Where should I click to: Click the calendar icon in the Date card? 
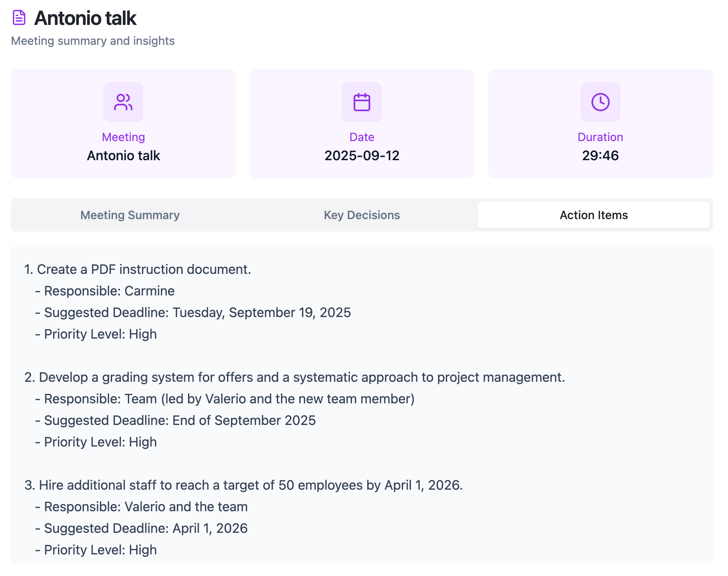362,102
